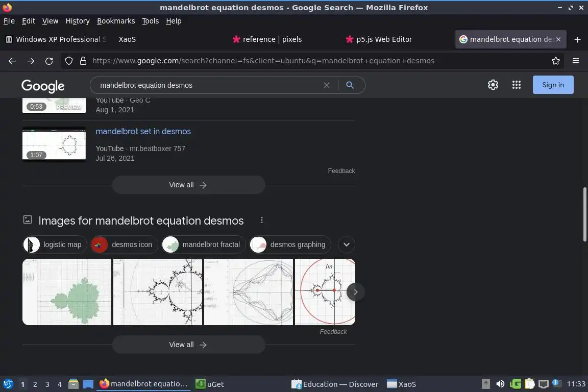Open red circle Mandelbrot image result
The image size is (588, 392).
(325, 292)
